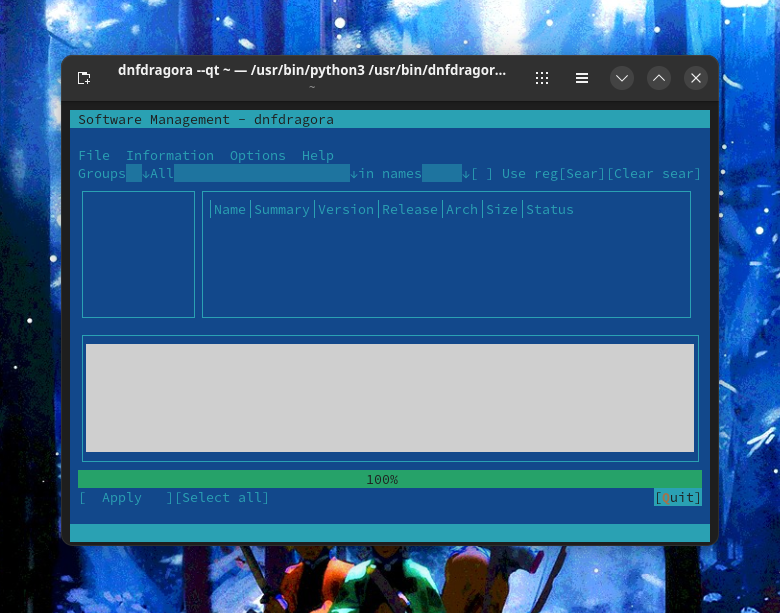This screenshot has width=780, height=613.
Task: Sort by the Version column header
Action: [x=346, y=209]
